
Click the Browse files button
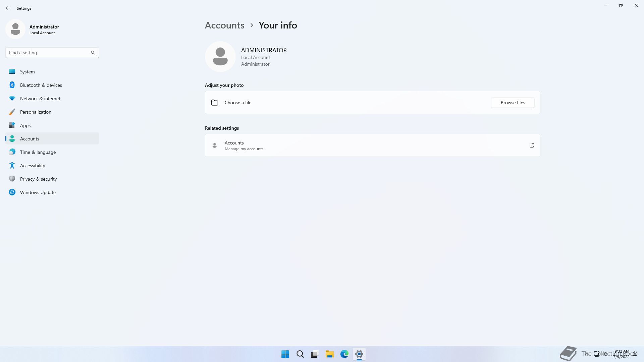(x=513, y=103)
